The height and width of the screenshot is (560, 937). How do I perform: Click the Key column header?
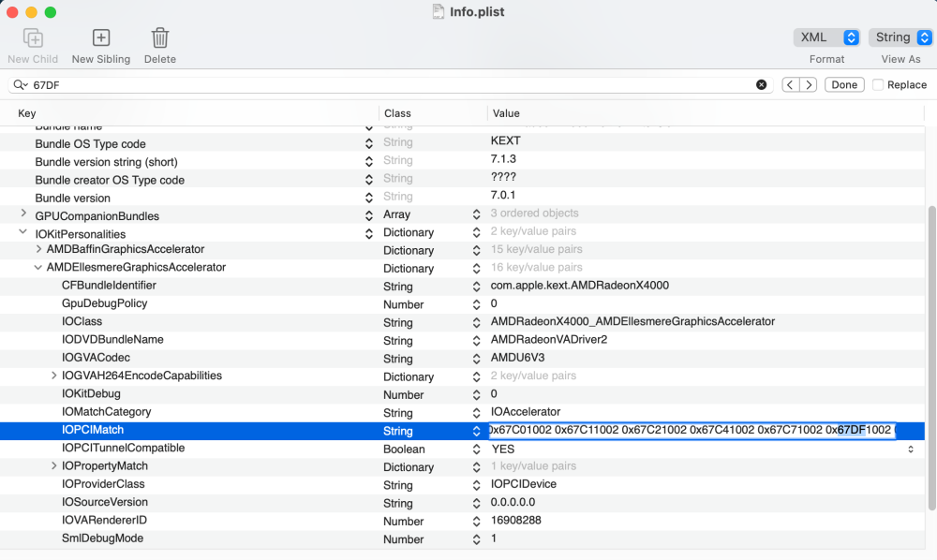[27, 113]
